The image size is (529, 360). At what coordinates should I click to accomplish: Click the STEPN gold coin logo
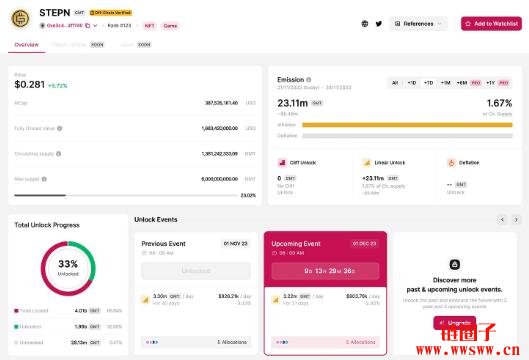tap(20, 18)
